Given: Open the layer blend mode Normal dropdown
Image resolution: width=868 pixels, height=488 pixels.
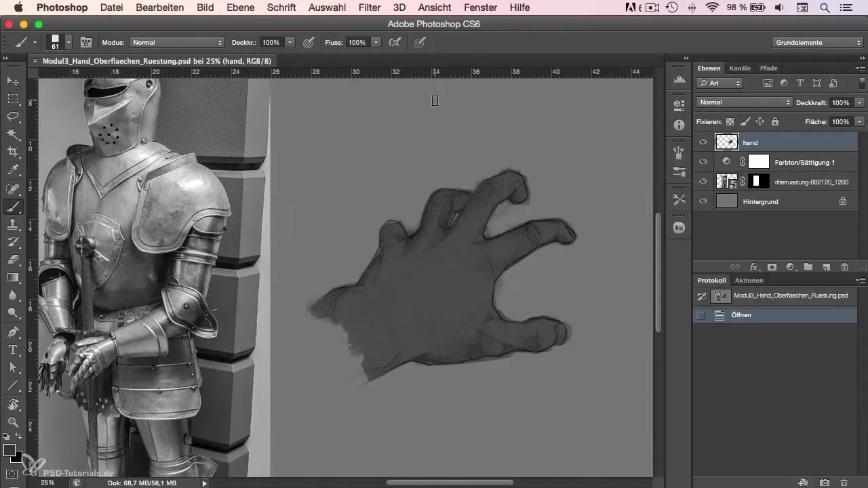Looking at the screenshot, I should 744,102.
